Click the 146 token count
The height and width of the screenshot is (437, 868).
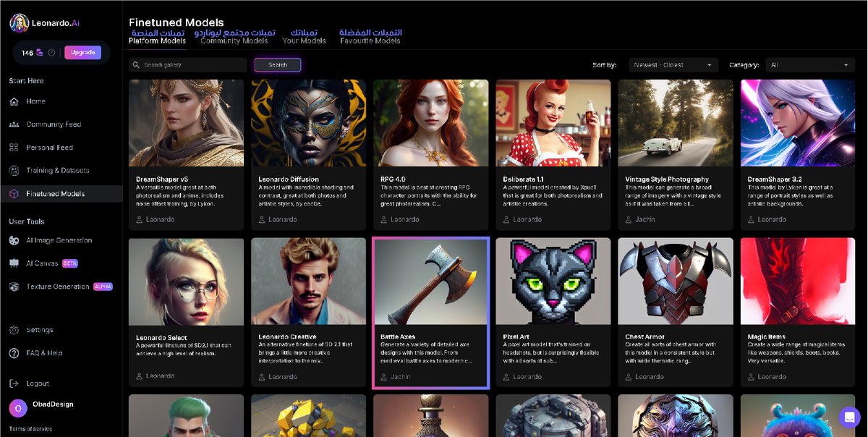pos(27,53)
